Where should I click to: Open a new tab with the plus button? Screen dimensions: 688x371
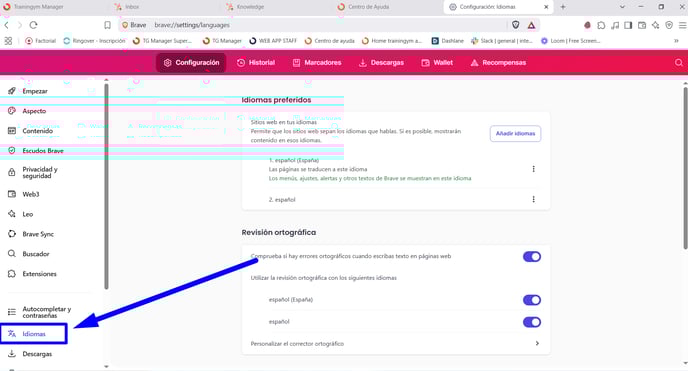[x=563, y=7]
